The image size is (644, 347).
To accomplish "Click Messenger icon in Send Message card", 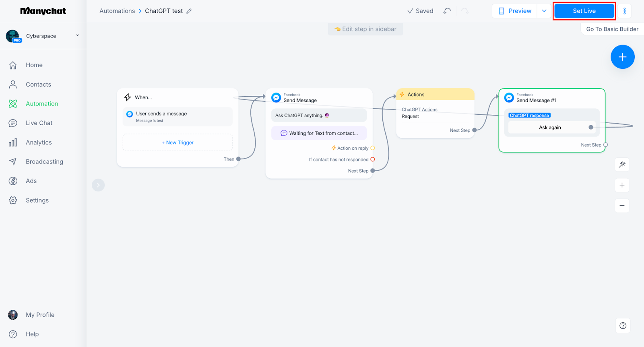I will [276, 97].
